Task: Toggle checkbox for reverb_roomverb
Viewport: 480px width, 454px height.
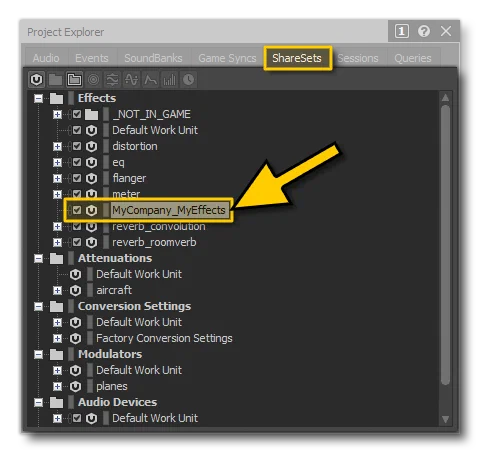Action: coord(77,242)
